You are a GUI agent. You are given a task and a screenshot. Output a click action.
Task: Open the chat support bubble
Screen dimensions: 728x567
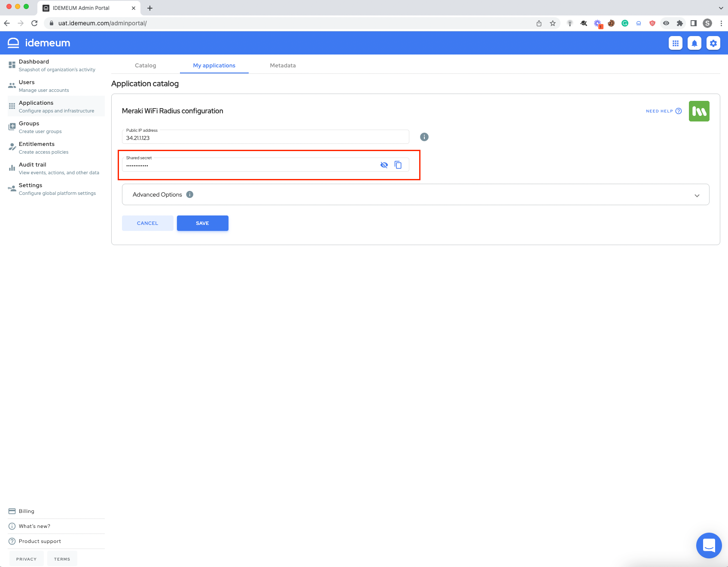[709, 546]
